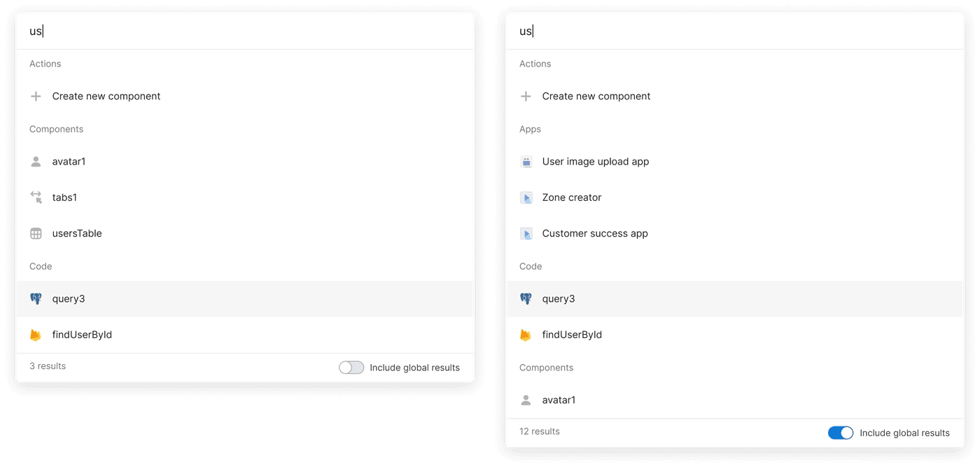Click the plus icon for Create new component

pyautogui.click(x=36, y=96)
